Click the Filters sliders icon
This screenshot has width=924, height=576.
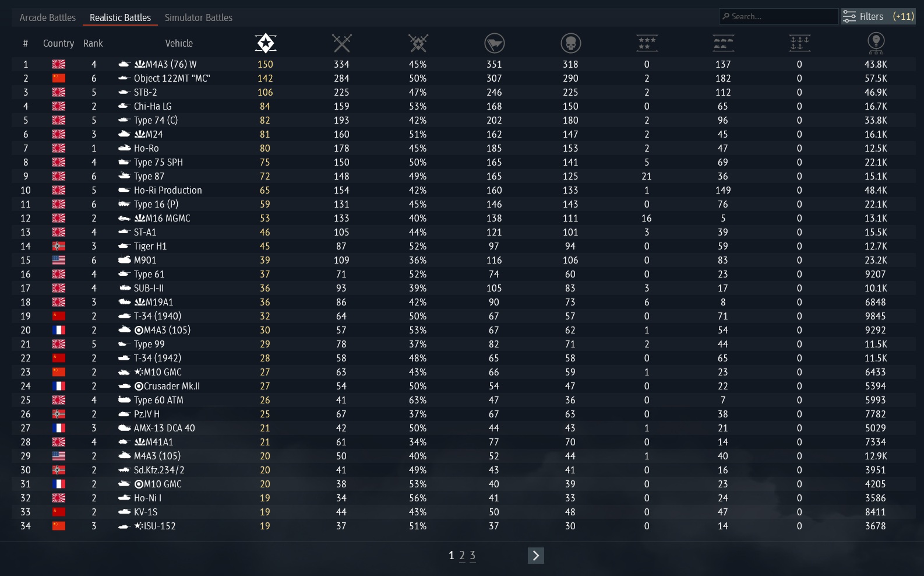[849, 16]
